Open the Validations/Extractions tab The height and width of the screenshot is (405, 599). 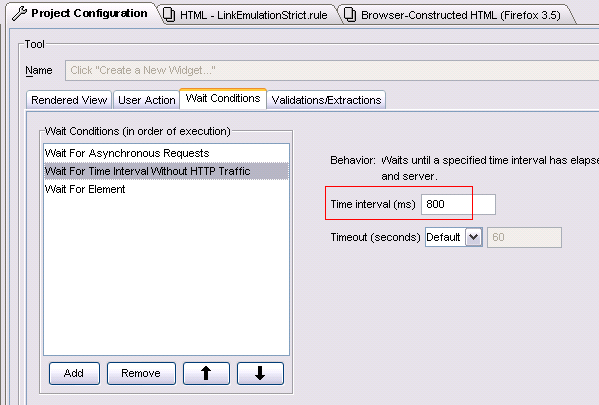(326, 100)
